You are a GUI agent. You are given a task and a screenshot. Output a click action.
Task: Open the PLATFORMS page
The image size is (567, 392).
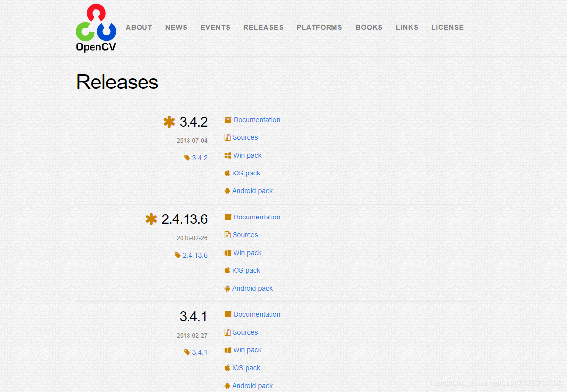point(319,28)
